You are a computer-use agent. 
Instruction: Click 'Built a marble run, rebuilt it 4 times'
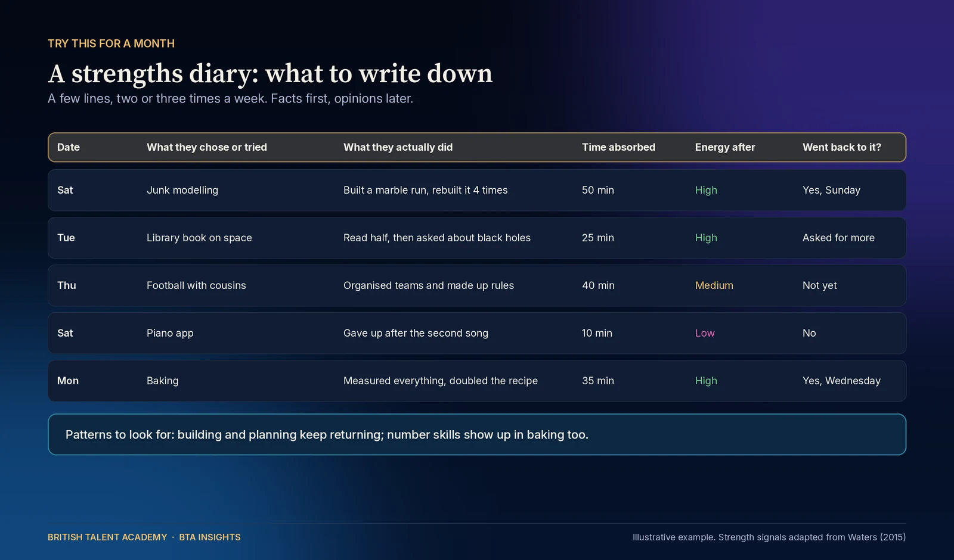pyautogui.click(x=425, y=190)
